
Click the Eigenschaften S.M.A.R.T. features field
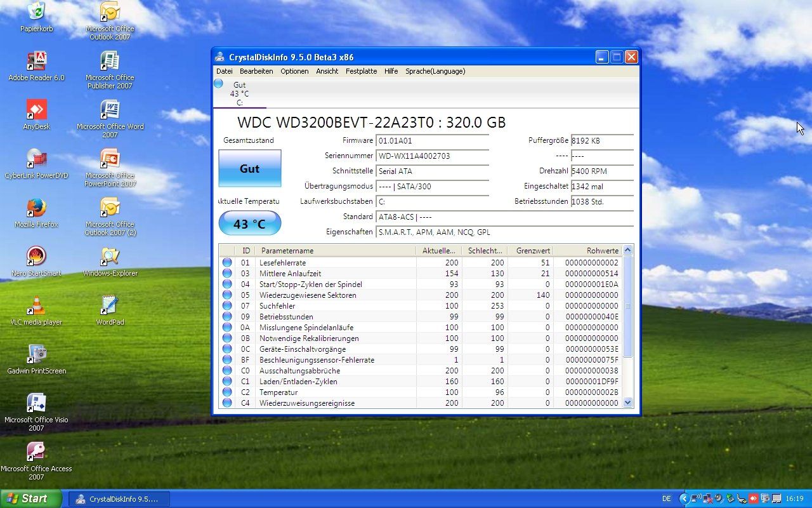click(x=505, y=232)
